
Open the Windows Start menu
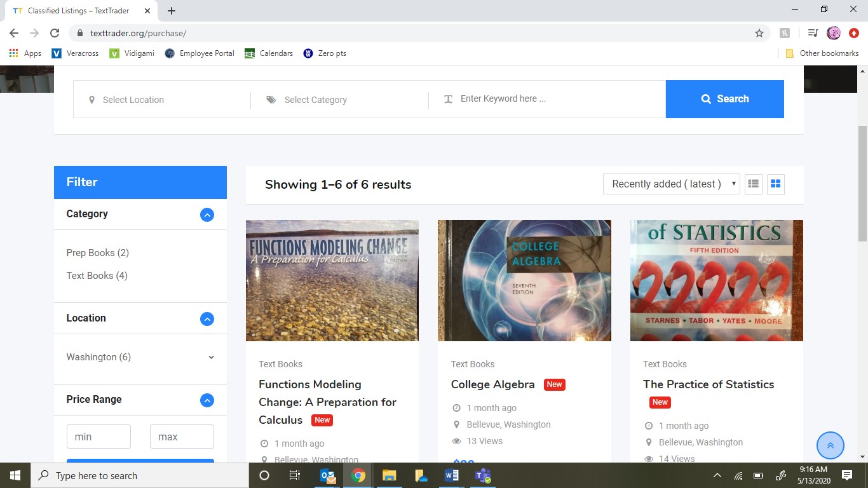pyautogui.click(x=15, y=475)
